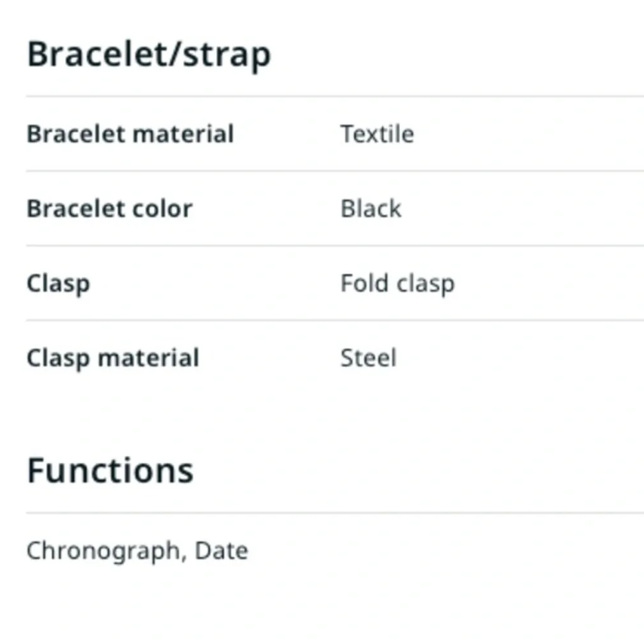The width and height of the screenshot is (644, 644).
Task: Click the divider line below Functions heading
Action: point(335,513)
